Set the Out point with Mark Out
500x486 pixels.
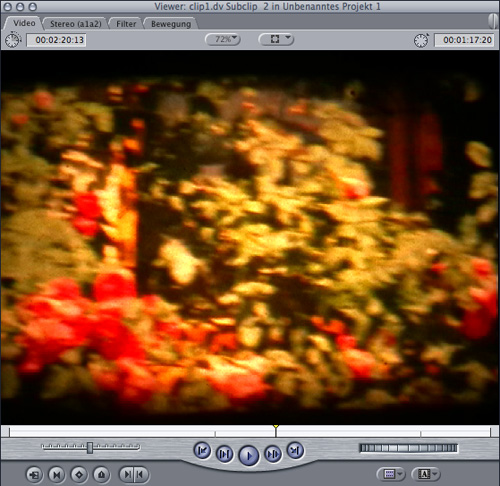click(x=141, y=474)
